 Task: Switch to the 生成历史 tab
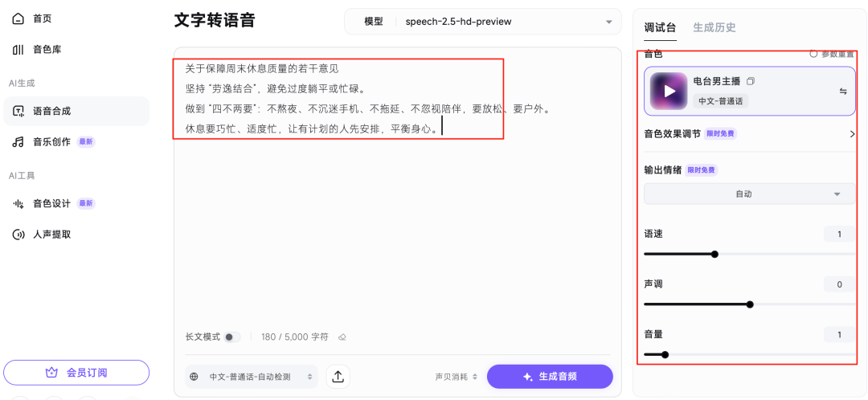click(713, 27)
